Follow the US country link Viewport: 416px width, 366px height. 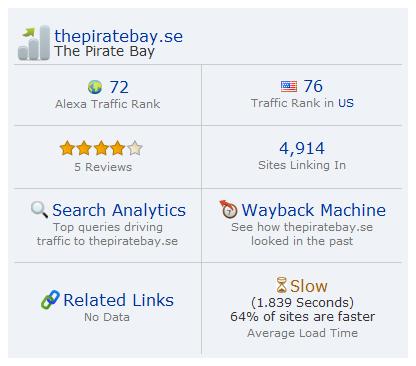[346, 103]
